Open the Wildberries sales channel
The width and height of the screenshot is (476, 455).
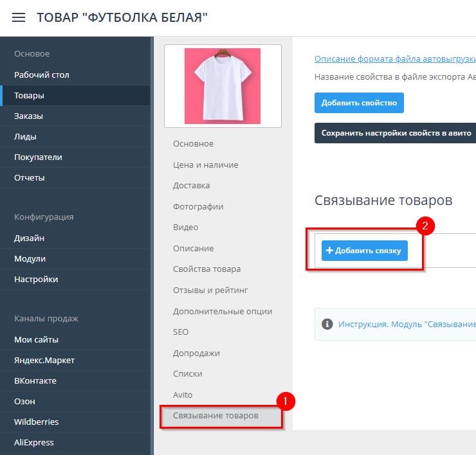pos(36,422)
